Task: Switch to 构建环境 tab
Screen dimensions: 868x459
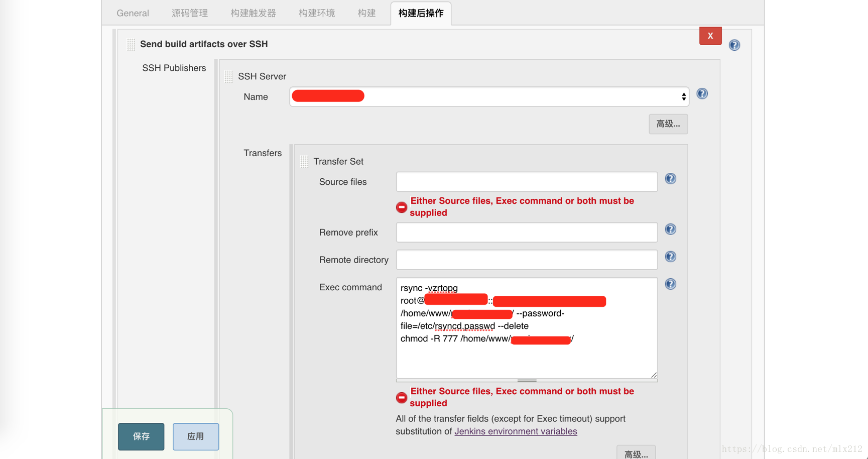Action: point(317,13)
